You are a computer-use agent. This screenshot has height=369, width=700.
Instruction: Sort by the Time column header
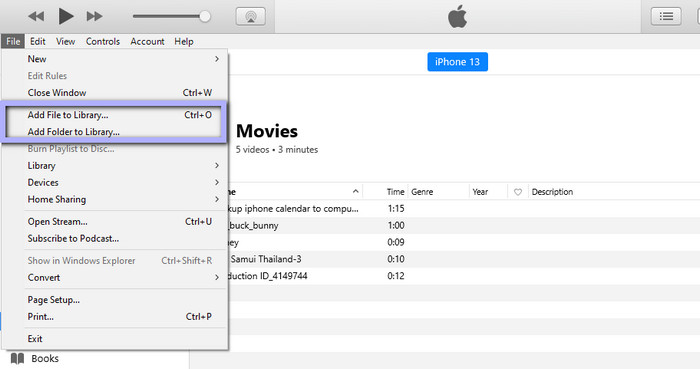395,192
